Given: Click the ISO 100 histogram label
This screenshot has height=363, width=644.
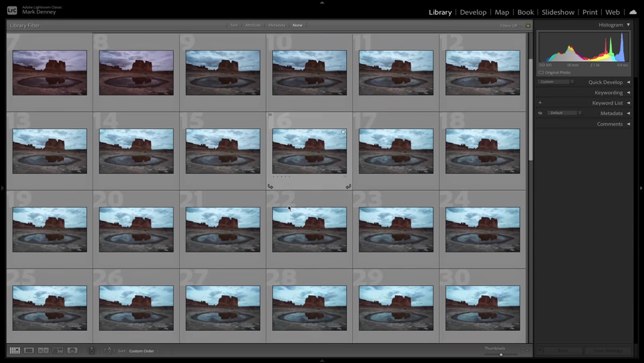Looking at the screenshot, I should point(545,65).
